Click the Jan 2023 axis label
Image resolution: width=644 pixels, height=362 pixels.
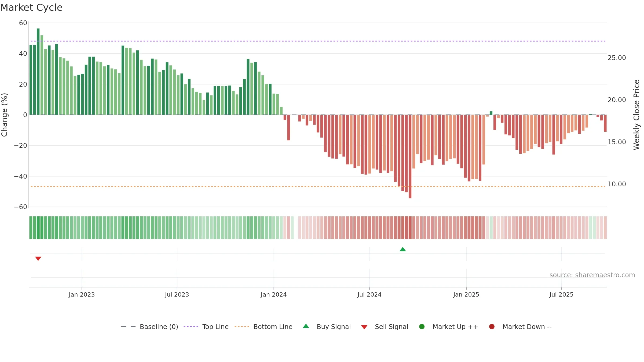[82, 294]
